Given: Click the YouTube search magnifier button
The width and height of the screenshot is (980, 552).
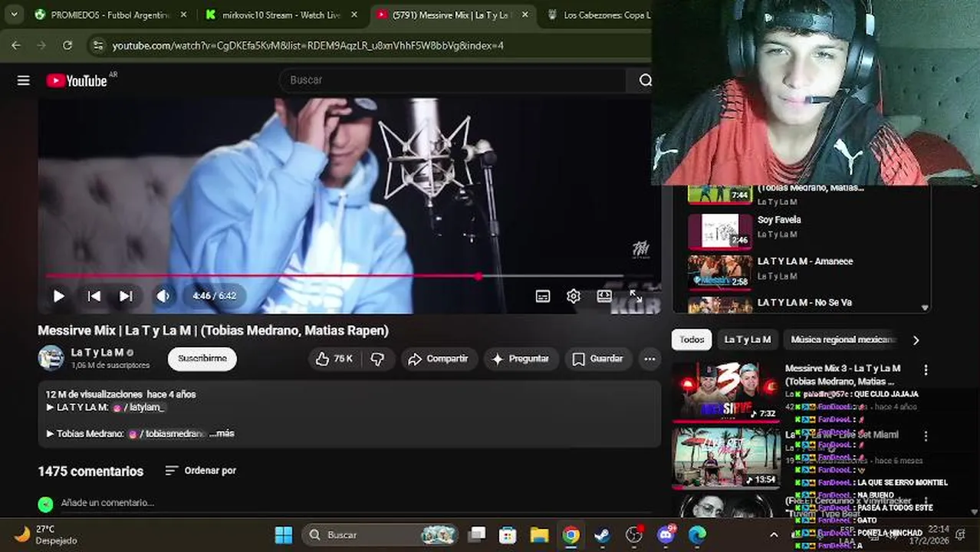Looking at the screenshot, I should [645, 80].
